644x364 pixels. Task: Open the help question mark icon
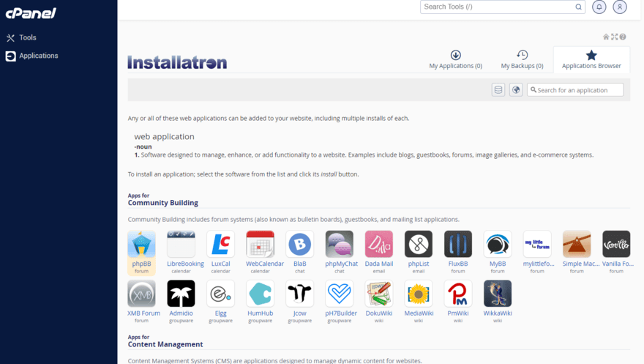click(623, 37)
